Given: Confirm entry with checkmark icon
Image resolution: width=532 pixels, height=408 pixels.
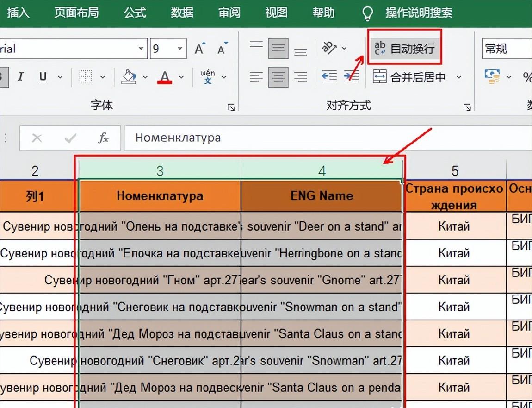Looking at the screenshot, I should pyautogui.click(x=70, y=138).
